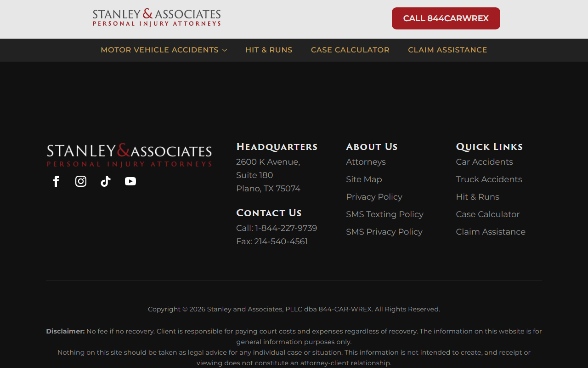Click the phone number 1-844-227-9739
The height and width of the screenshot is (368, 588).
tap(286, 228)
